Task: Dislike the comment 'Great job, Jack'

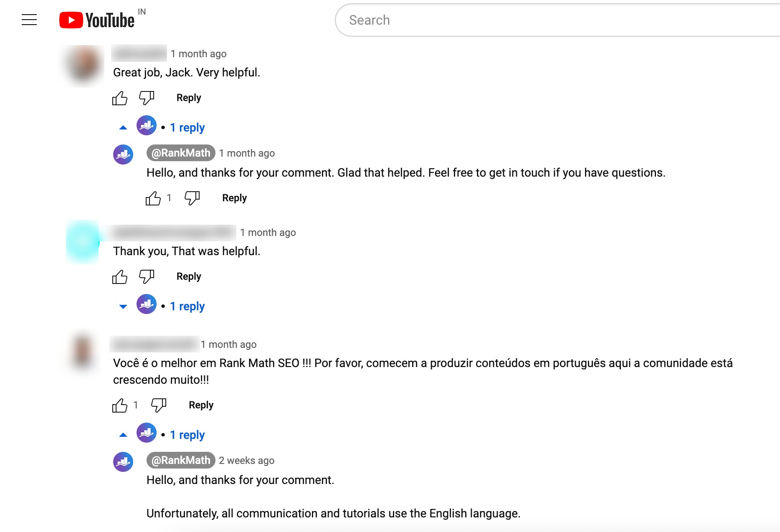Action: tap(146, 98)
